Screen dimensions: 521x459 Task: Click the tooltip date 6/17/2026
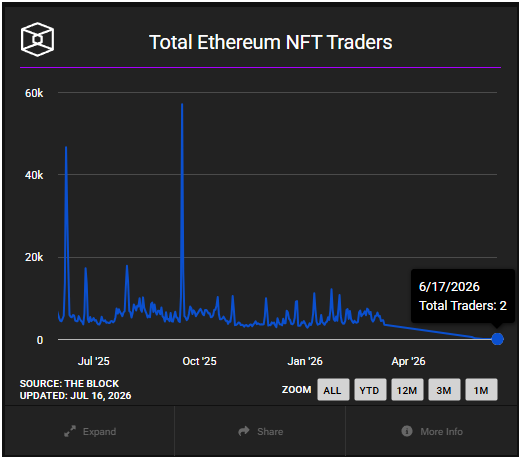[x=449, y=287]
